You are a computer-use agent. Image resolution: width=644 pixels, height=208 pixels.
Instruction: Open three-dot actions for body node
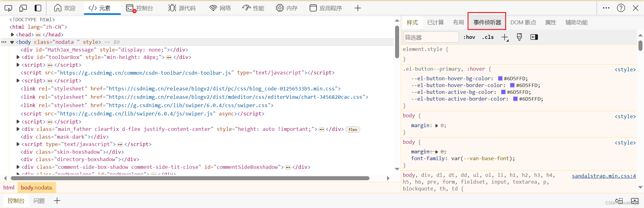pos(4,42)
